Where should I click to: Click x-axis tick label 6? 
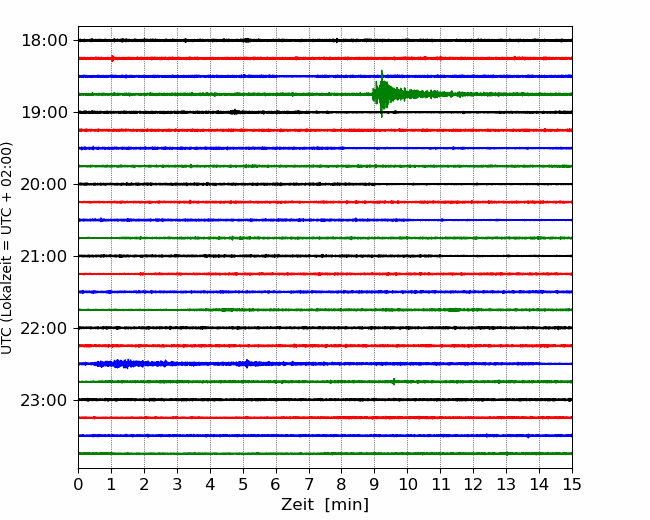pos(276,484)
